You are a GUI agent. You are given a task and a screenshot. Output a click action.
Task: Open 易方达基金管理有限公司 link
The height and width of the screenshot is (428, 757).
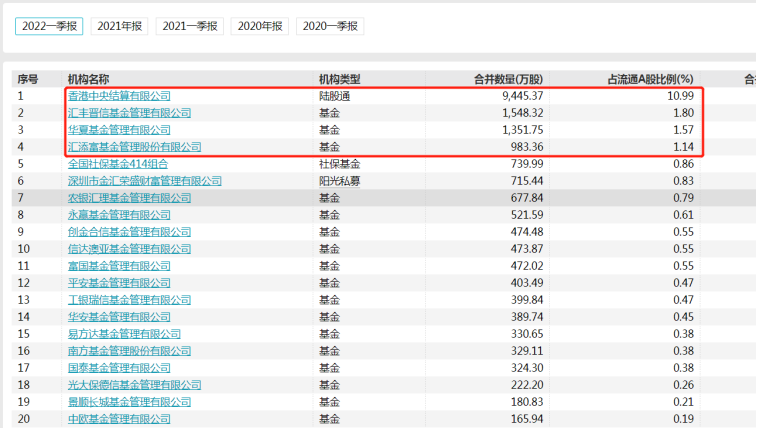124,334
